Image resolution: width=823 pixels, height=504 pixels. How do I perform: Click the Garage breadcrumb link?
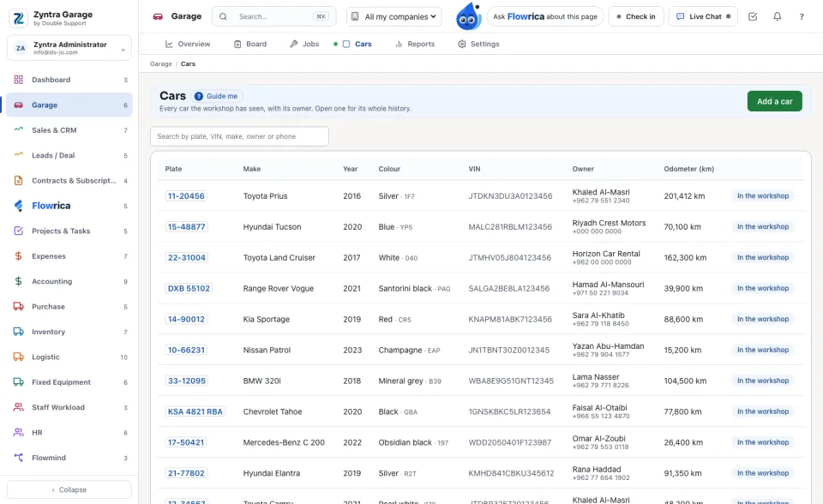(x=160, y=64)
